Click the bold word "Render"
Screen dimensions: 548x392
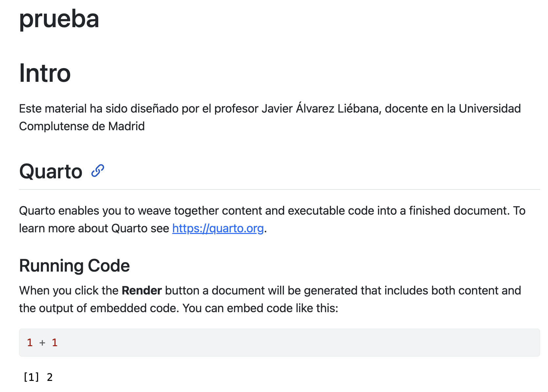[x=142, y=291]
